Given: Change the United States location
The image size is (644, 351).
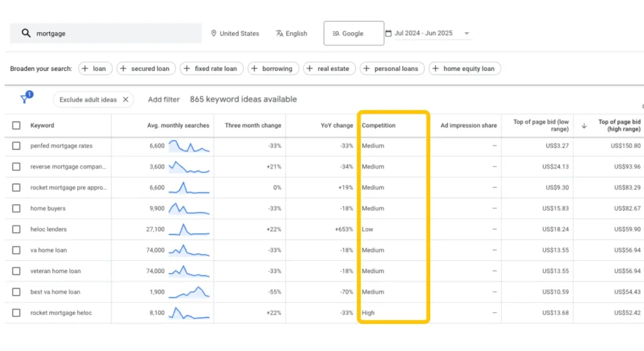Looking at the screenshot, I should [235, 33].
